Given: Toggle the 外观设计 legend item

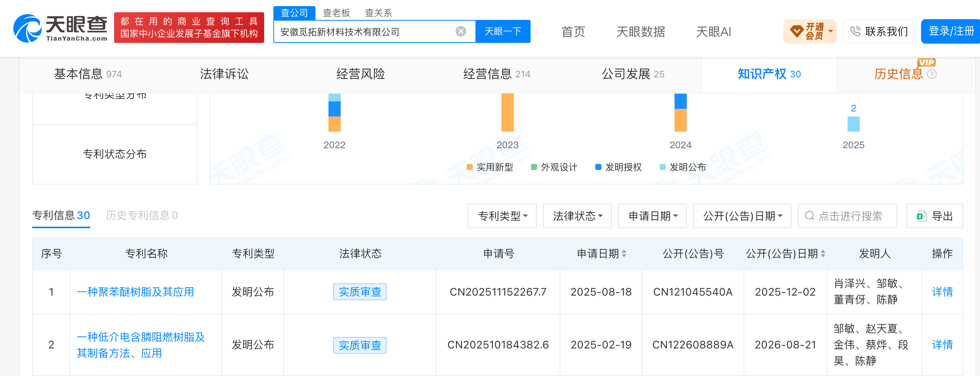Looking at the screenshot, I should (554, 167).
